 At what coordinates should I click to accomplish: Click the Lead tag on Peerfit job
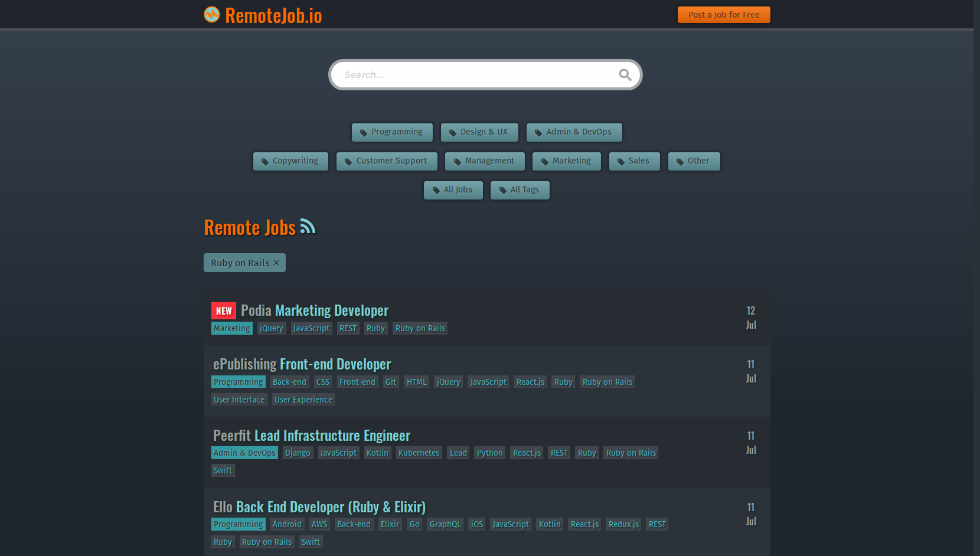458,453
